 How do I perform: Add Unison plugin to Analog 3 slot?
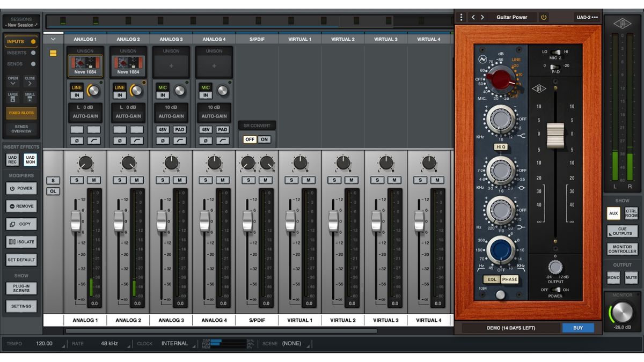click(x=171, y=66)
